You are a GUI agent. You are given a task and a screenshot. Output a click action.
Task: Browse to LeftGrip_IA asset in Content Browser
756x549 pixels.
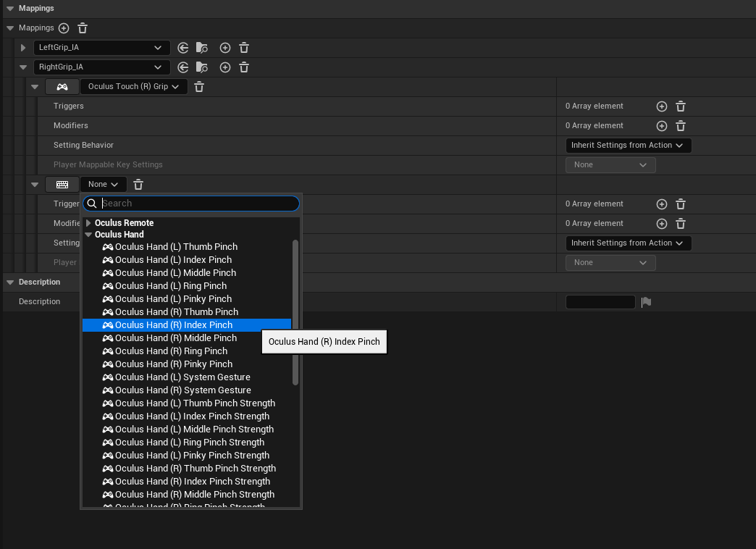[202, 48]
